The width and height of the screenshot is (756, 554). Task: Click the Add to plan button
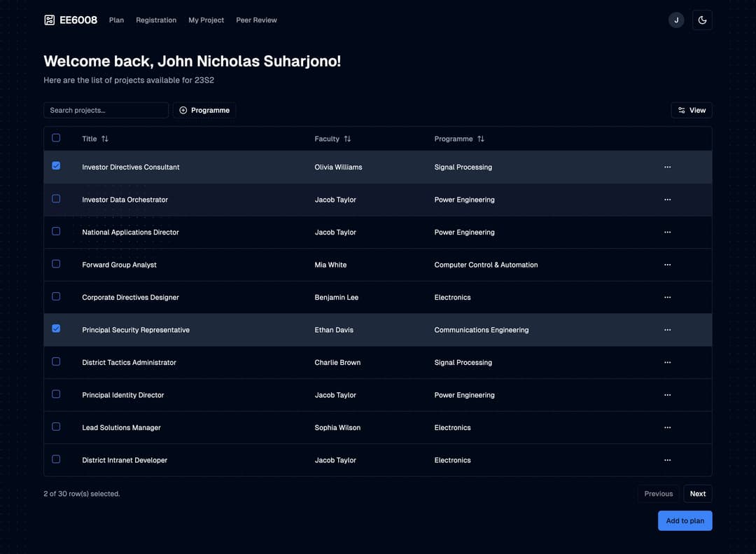(685, 521)
